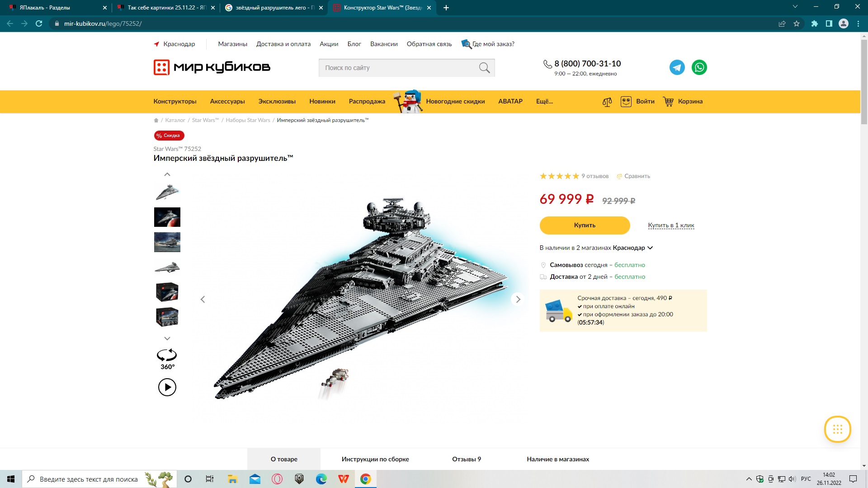This screenshot has height=488, width=868.
Task: Launch File Explorer from the taskbar
Action: click(x=232, y=479)
